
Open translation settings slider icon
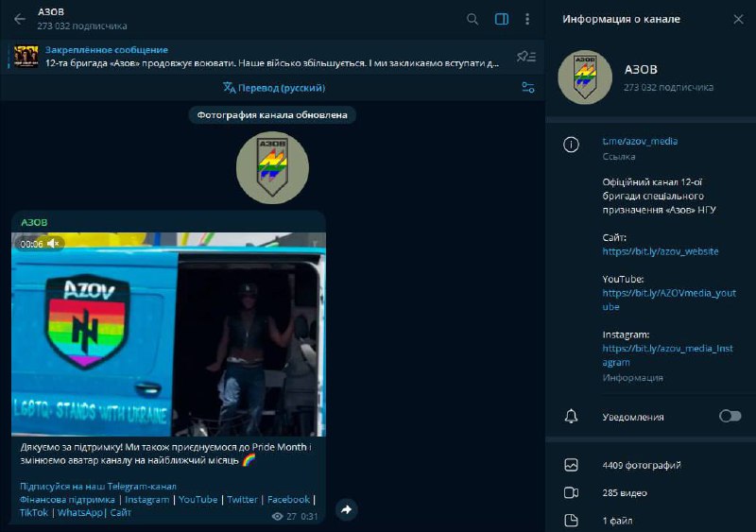pos(528,88)
